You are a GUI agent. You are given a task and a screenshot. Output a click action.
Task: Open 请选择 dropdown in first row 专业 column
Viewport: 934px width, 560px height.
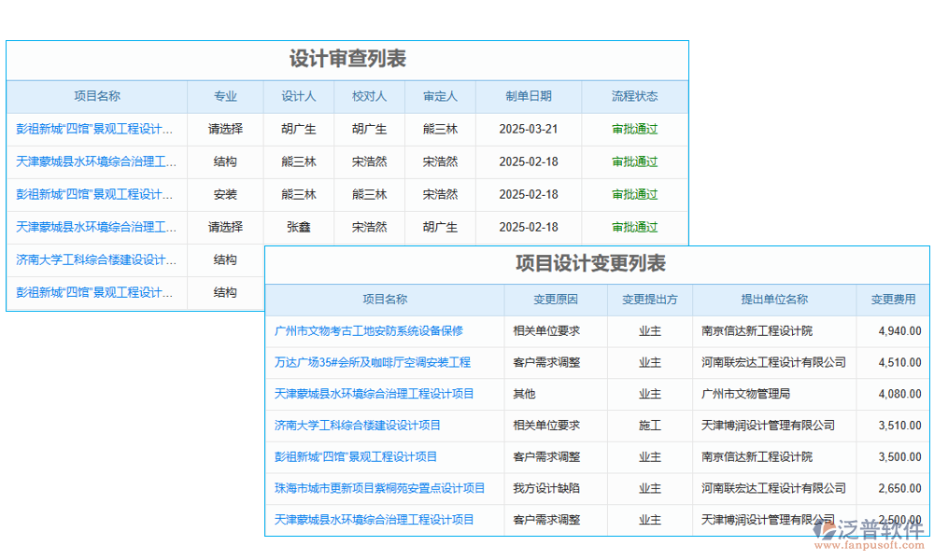tap(225, 129)
